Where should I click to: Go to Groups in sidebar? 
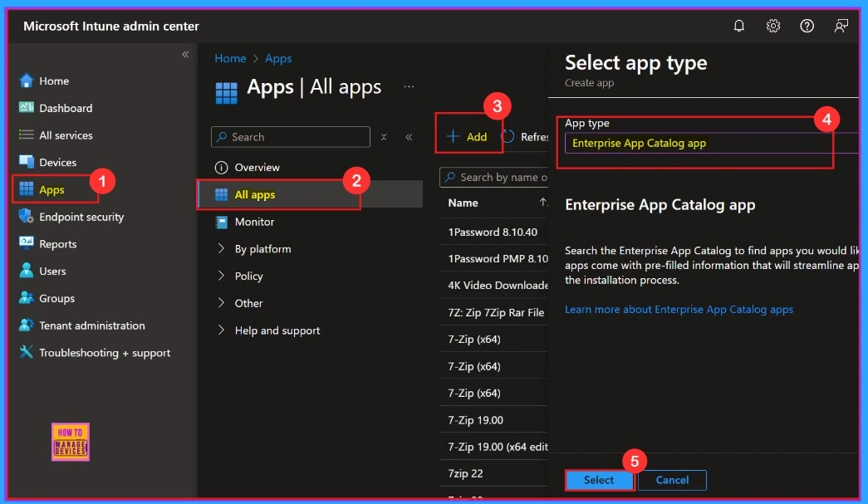point(56,298)
